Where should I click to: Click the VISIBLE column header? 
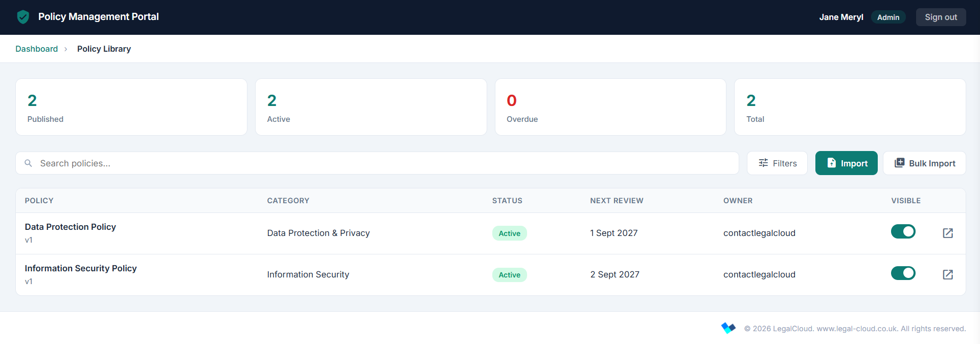pyautogui.click(x=906, y=201)
